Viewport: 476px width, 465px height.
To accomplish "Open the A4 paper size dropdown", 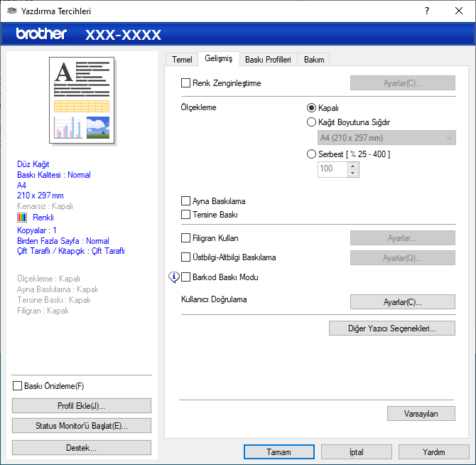I will 386,138.
